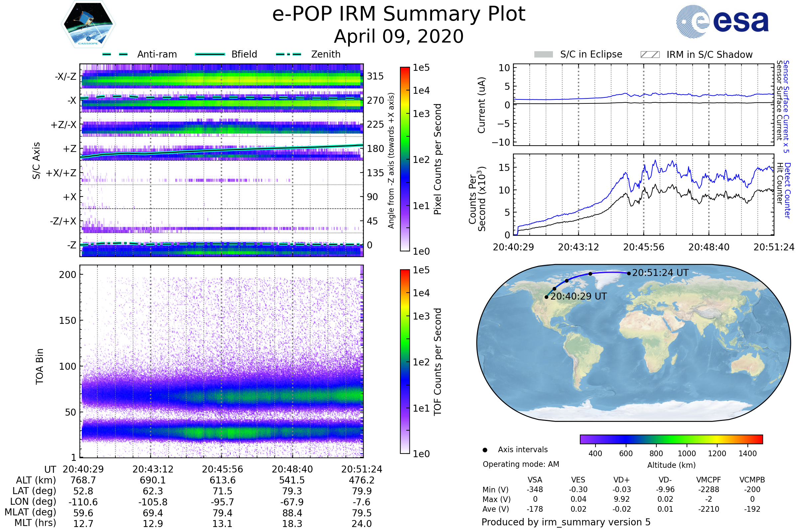Click the CASSIOPE mission hexagon logo
Viewport: 798px width, 532px height.
(x=88, y=24)
